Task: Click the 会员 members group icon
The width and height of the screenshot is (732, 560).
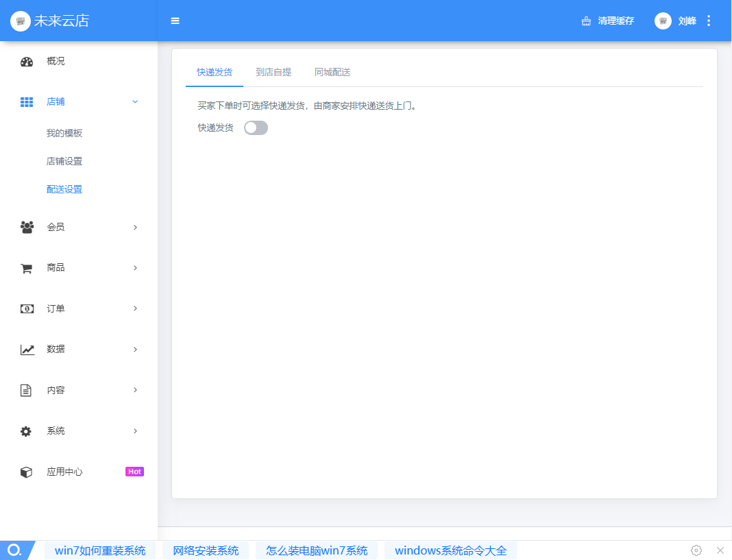Action: 27,227
